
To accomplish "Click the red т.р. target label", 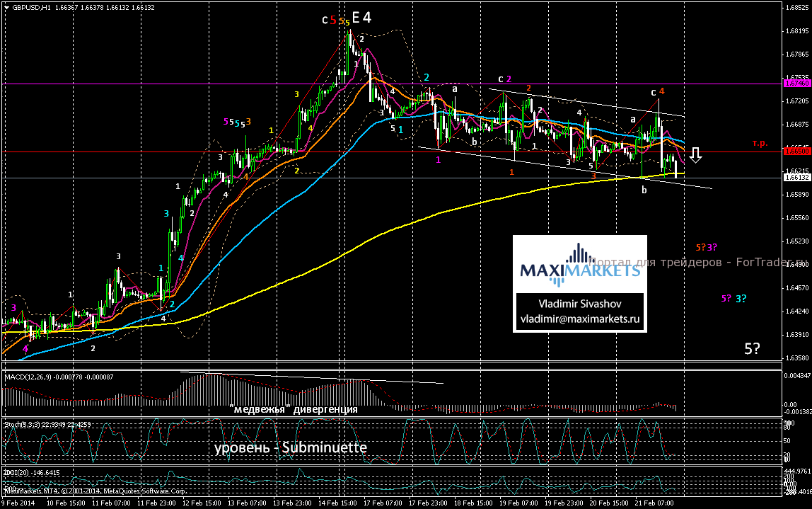I will [x=760, y=143].
